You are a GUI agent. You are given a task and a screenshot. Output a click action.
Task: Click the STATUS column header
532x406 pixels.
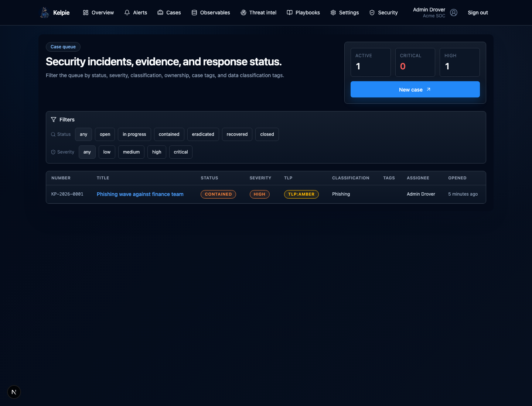209,178
